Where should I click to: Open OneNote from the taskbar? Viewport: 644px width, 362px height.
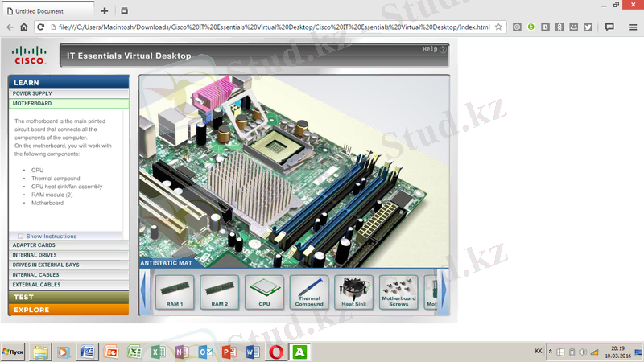coord(182,352)
